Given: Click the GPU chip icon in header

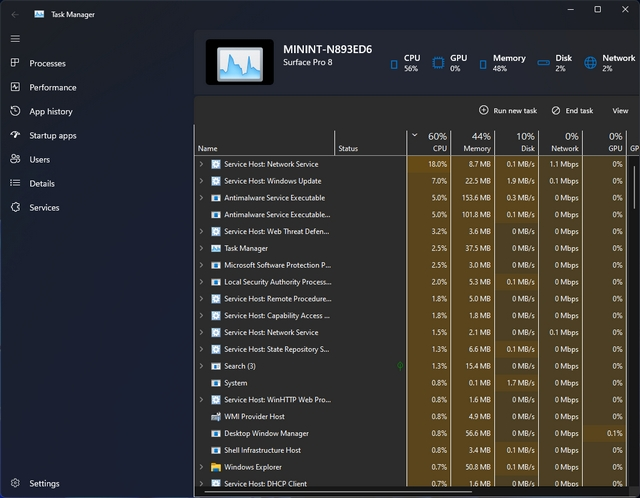Looking at the screenshot, I should tap(438, 63).
